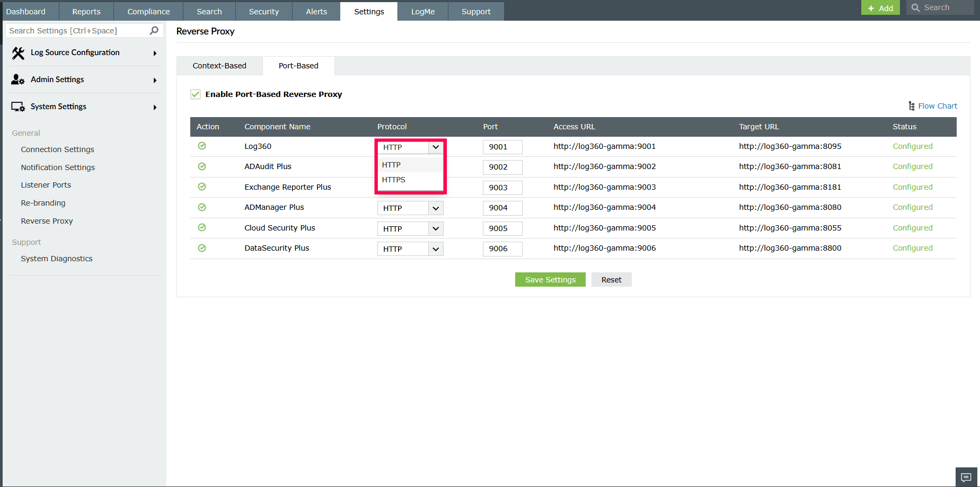Click the Target URL http://log360-gamma:8800

pos(790,248)
